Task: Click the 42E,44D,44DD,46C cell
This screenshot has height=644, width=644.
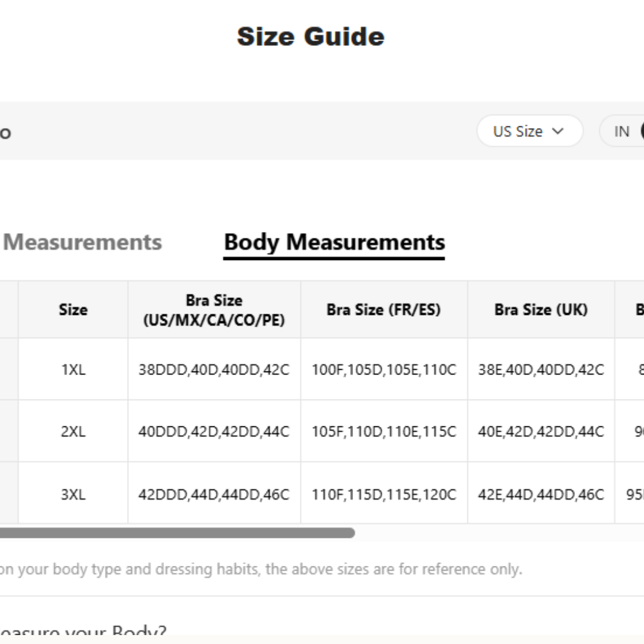Action: pos(540,494)
